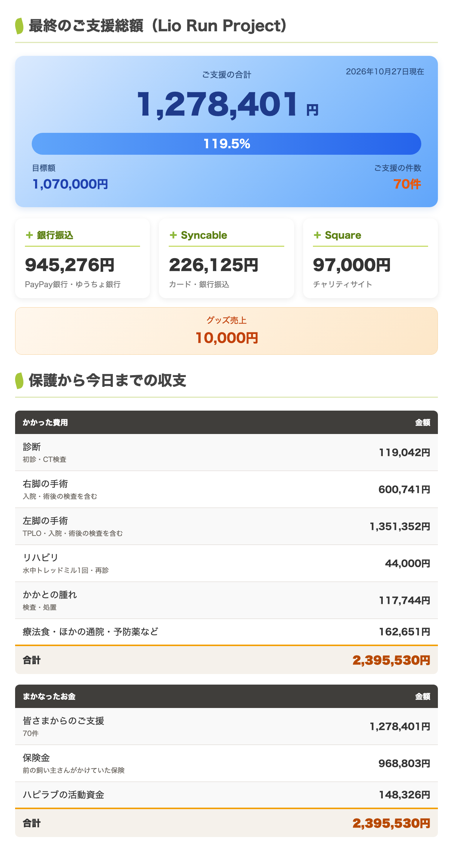Click the amount 968,803円
Screen dimensions: 453x868
[x=404, y=763]
